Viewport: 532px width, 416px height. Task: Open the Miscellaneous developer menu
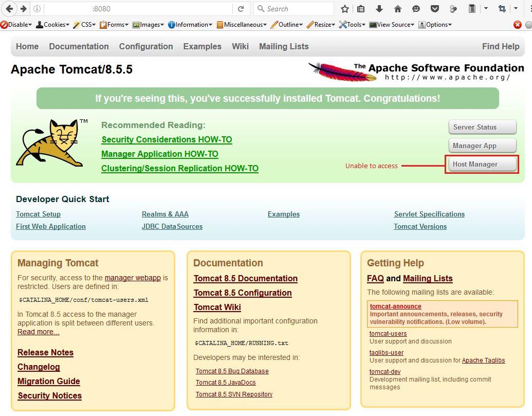242,25
